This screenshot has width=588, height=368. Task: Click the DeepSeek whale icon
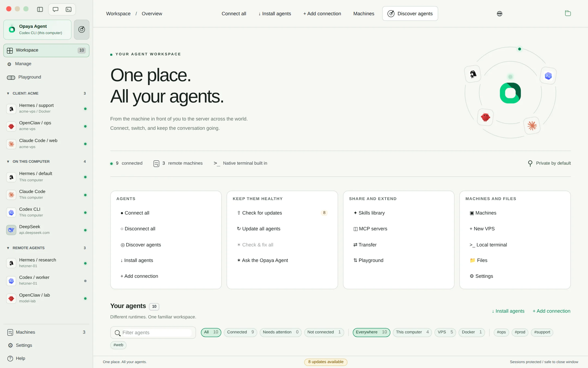11,230
